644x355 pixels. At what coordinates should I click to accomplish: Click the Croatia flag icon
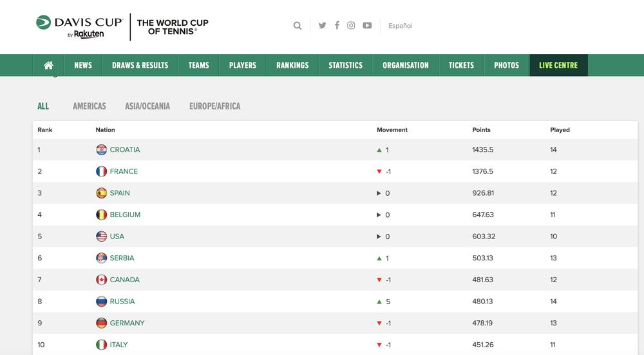click(101, 150)
